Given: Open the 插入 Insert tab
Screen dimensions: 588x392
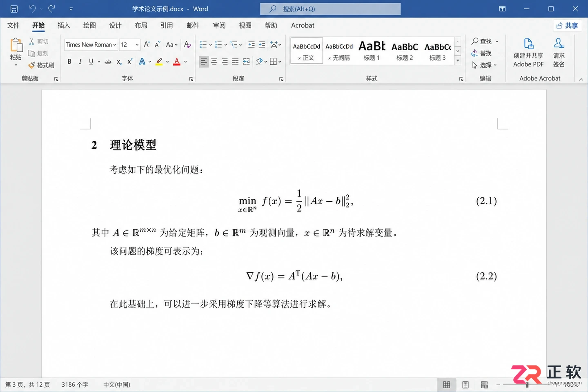Looking at the screenshot, I should pos(64,25).
